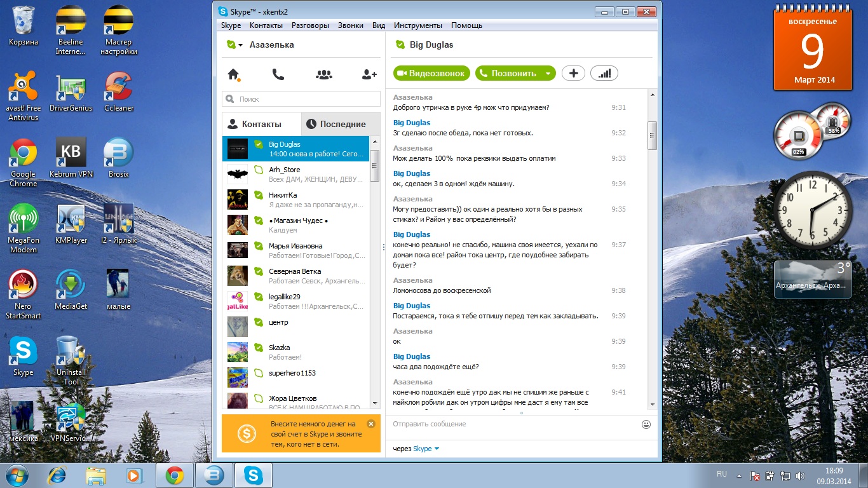
Task: Select contact НикитКа
Action: pos(295,200)
